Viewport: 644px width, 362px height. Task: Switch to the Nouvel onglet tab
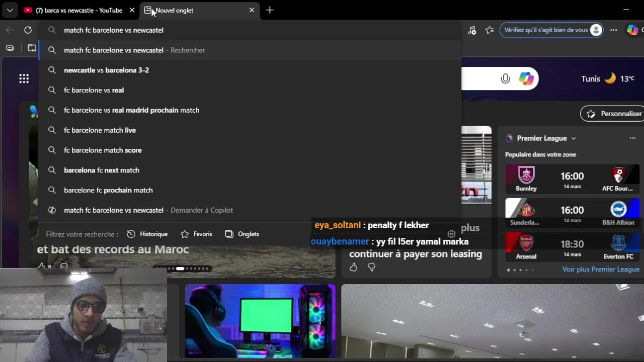pos(200,10)
